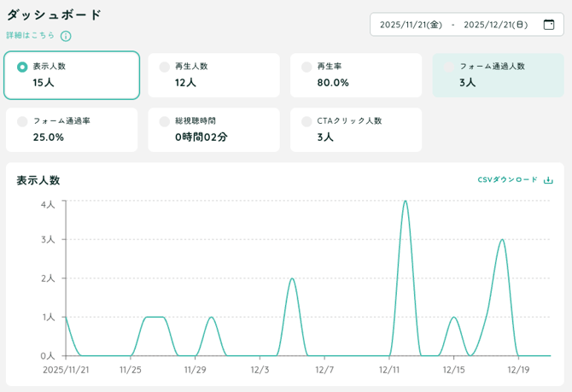The height and width of the screenshot is (392, 572).
Task: Click the chart peak at 11/29
Action: 211,318
